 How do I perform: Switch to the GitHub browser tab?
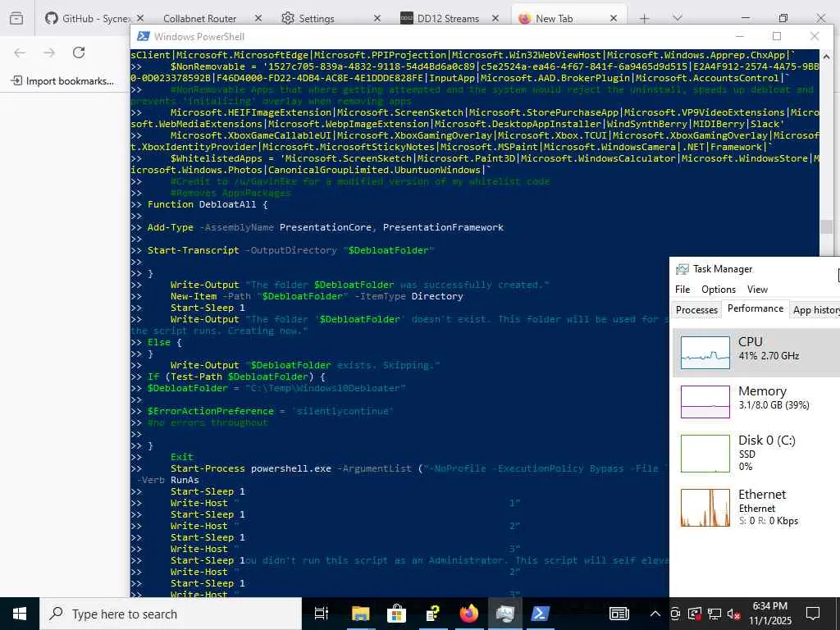pyautogui.click(x=95, y=18)
